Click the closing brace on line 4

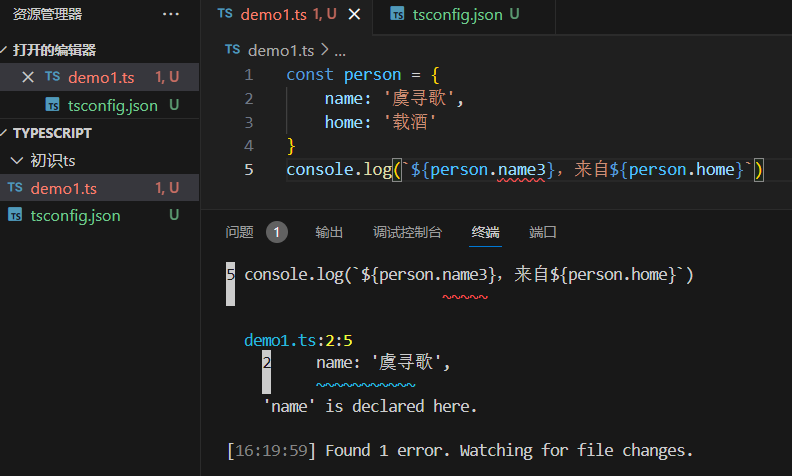tap(291, 146)
